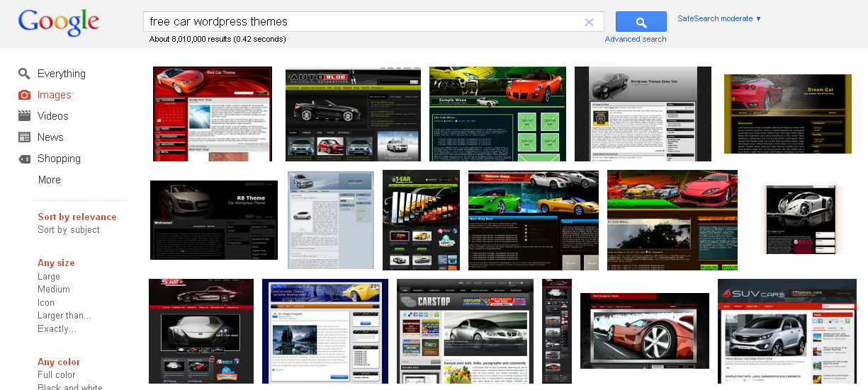Select Sort by subject option
This screenshot has width=868, height=390.
click(x=69, y=230)
